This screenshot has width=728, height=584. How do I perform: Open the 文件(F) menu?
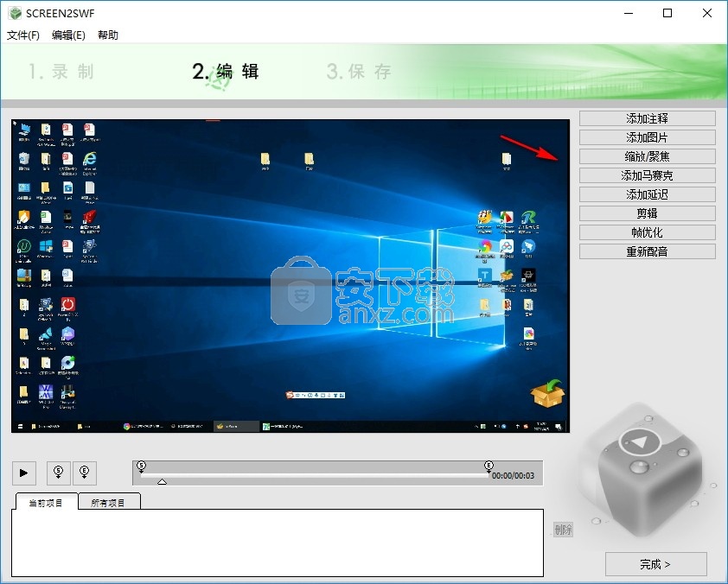coord(23,35)
